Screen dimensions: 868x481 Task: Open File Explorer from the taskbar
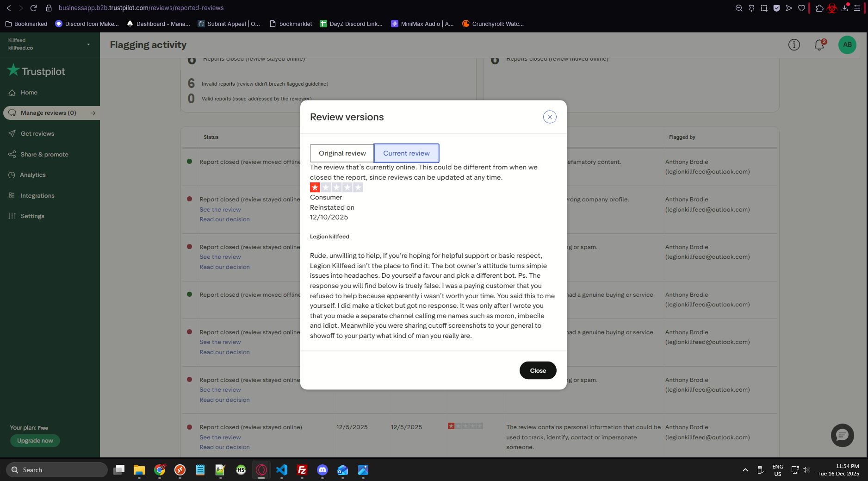pyautogui.click(x=139, y=470)
